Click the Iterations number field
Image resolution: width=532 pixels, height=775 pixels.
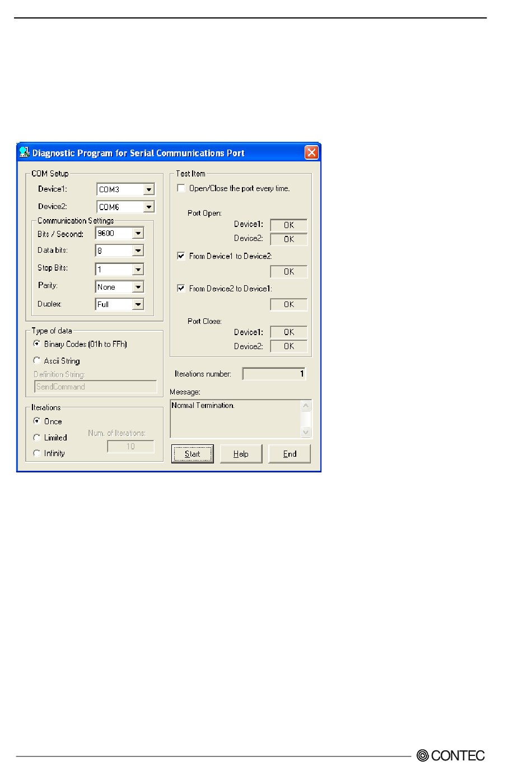[x=274, y=374]
